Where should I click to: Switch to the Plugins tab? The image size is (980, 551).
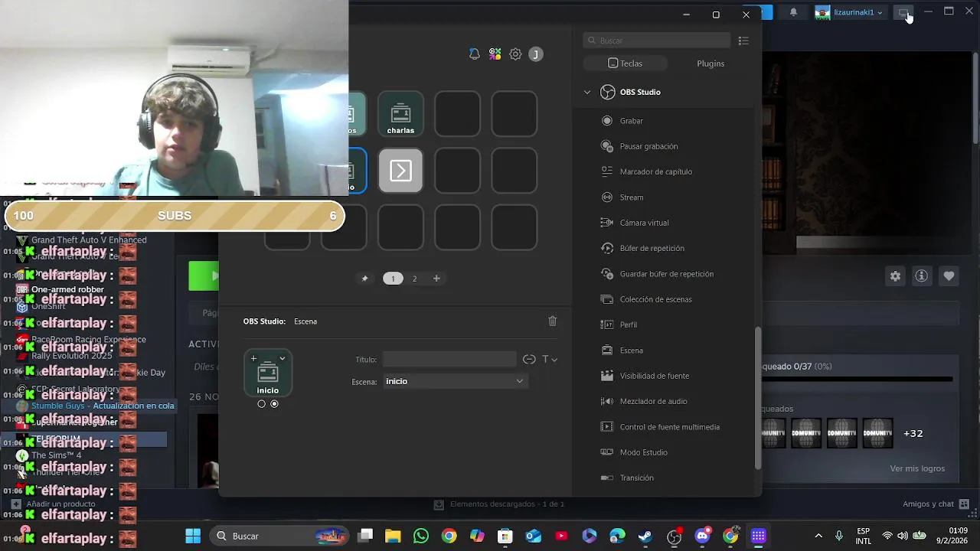710,64
